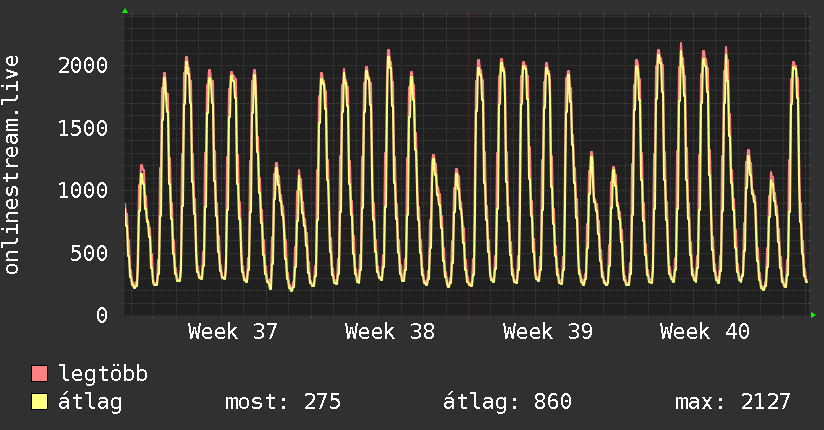
Task: Click the 0 y-axis value
Action: (102, 315)
